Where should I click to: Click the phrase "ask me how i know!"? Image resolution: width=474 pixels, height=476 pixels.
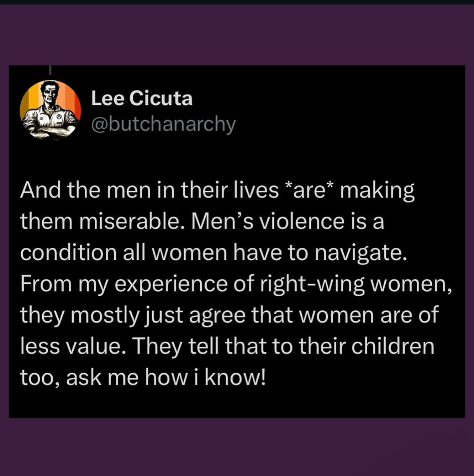click(166, 377)
